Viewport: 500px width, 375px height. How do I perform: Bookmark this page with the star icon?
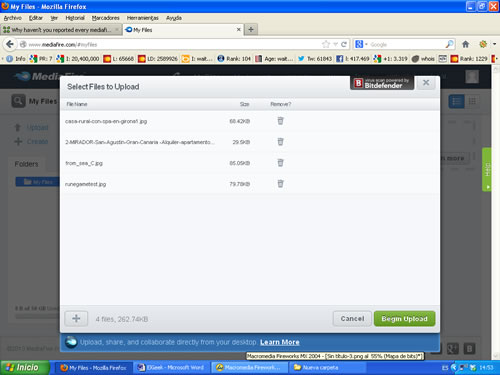point(326,44)
